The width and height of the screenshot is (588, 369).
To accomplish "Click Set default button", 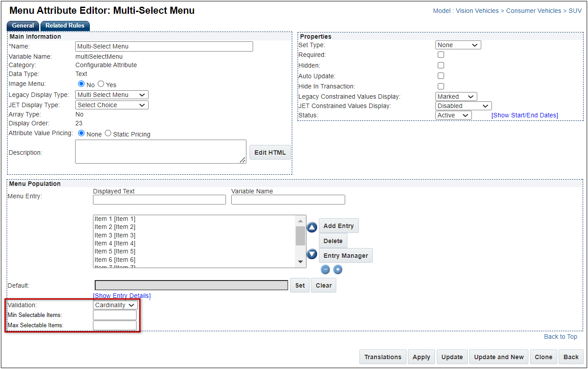I will point(300,285).
